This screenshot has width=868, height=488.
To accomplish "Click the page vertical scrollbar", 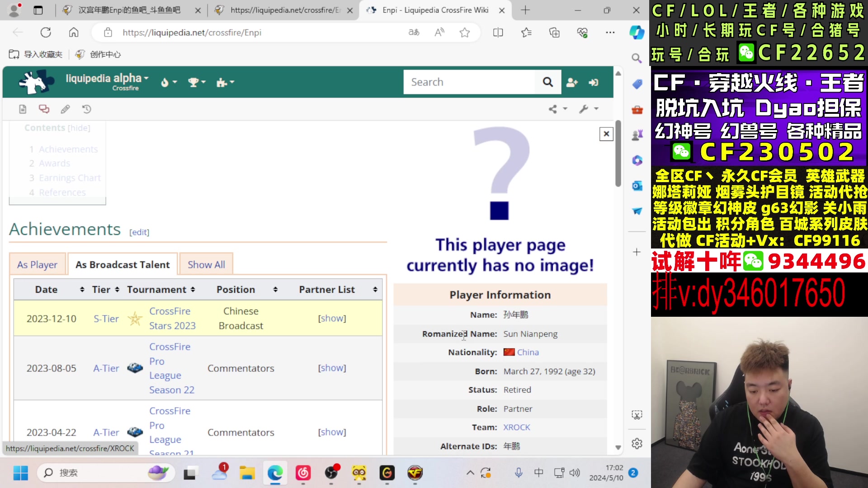I will coord(618,154).
